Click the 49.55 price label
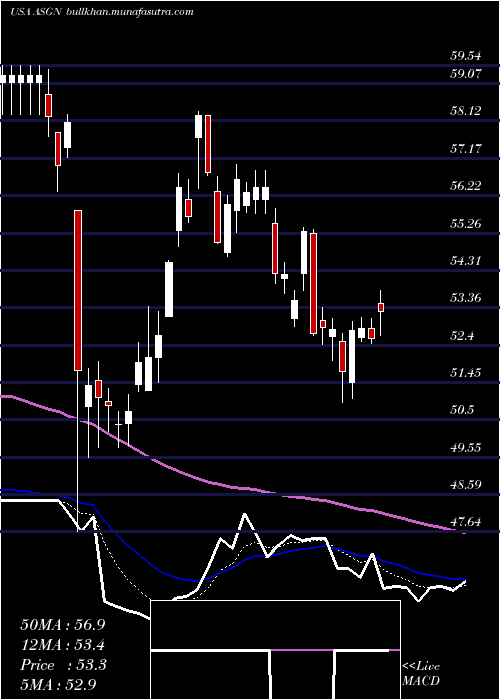This screenshot has height=700, width=500. point(466,447)
